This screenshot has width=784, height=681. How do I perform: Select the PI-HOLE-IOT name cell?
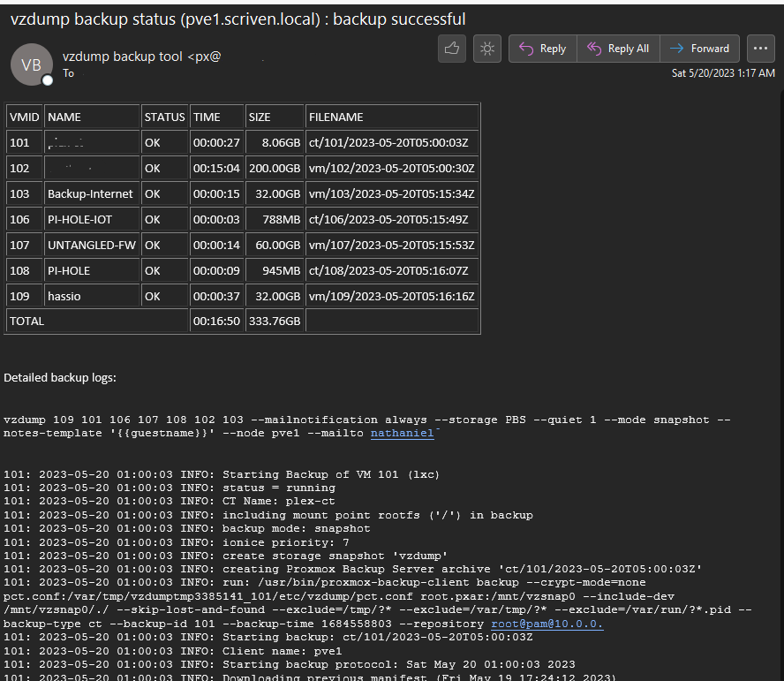pyautogui.click(x=92, y=219)
